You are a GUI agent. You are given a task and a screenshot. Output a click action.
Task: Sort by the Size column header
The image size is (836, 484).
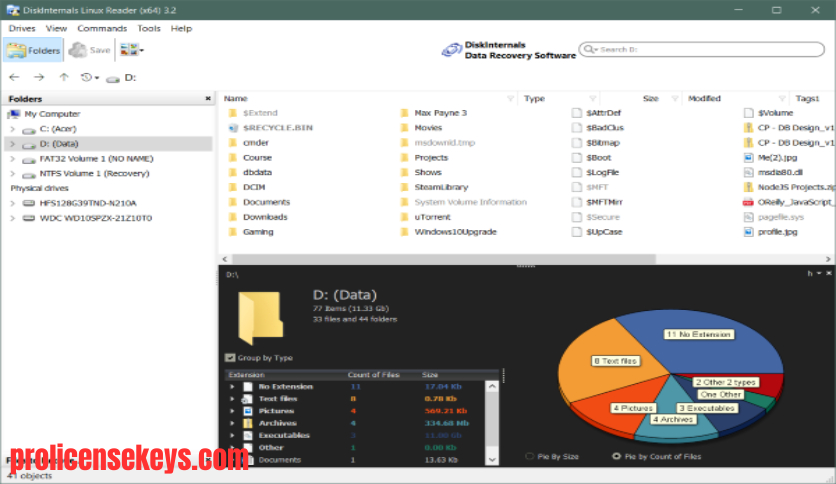coord(650,99)
